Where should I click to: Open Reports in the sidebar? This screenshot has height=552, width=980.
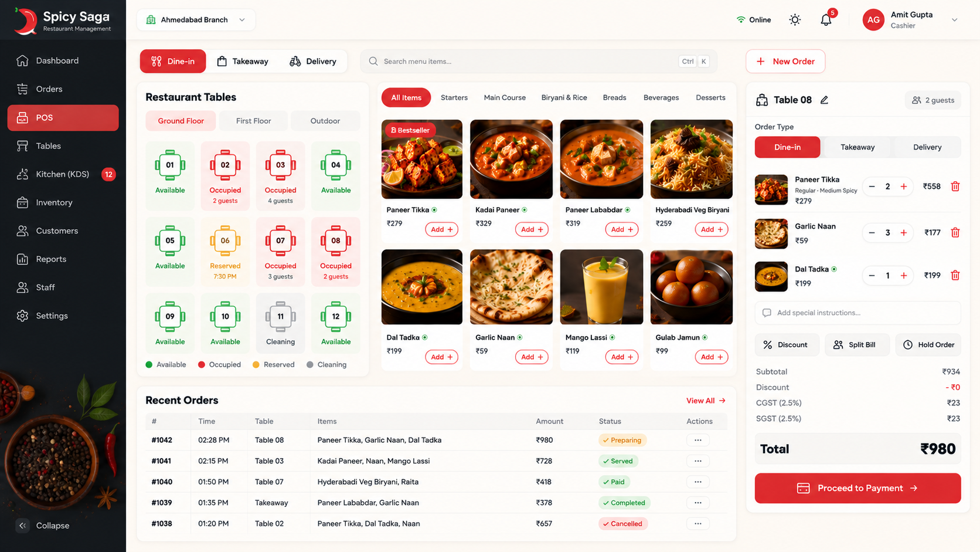click(63, 259)
